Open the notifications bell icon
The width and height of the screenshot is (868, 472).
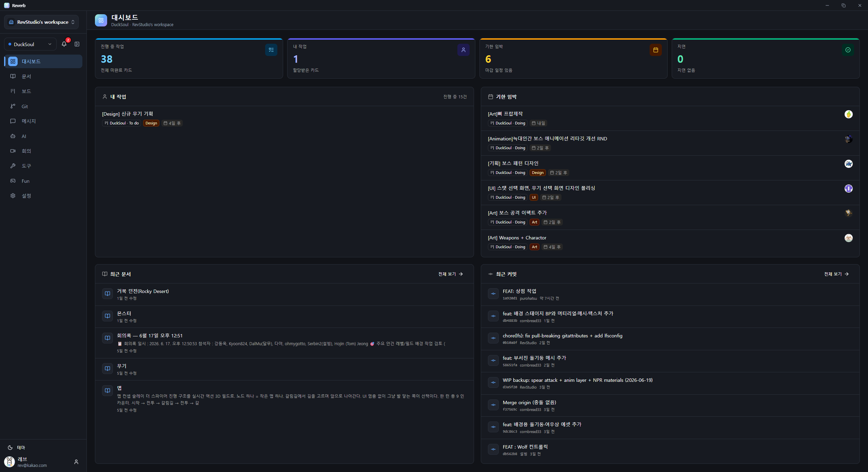pyautogui.click(x=64, y=44)
